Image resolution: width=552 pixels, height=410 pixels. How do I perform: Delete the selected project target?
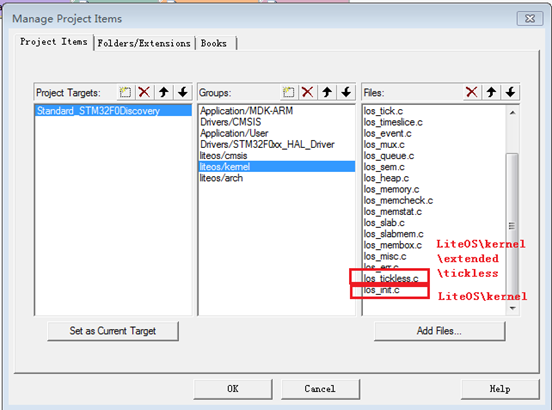pyautogui.click(x=144, y=93)
